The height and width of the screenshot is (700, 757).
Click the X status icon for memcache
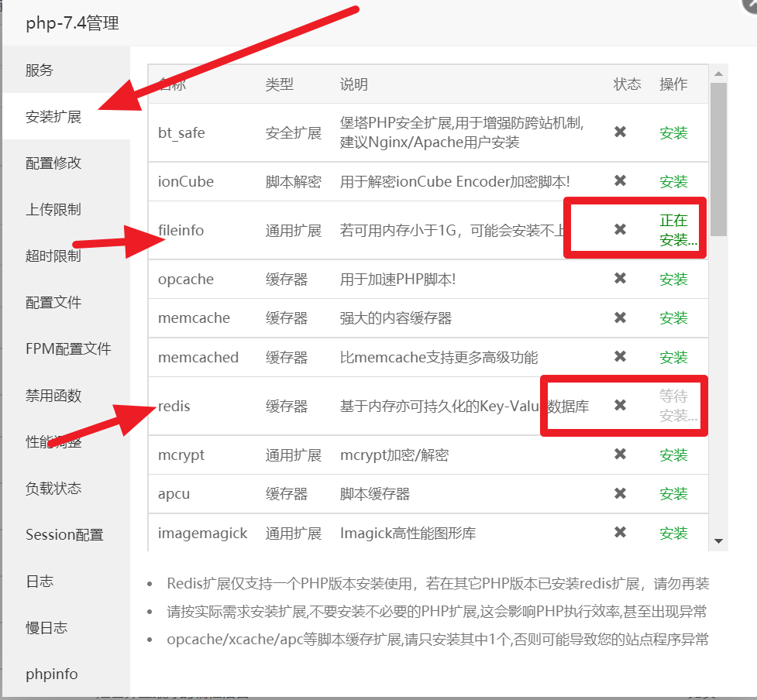pos(620,317)
